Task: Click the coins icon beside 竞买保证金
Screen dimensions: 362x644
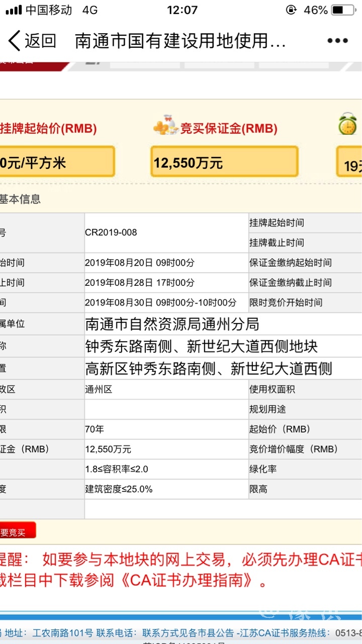Action: (165, 127)
